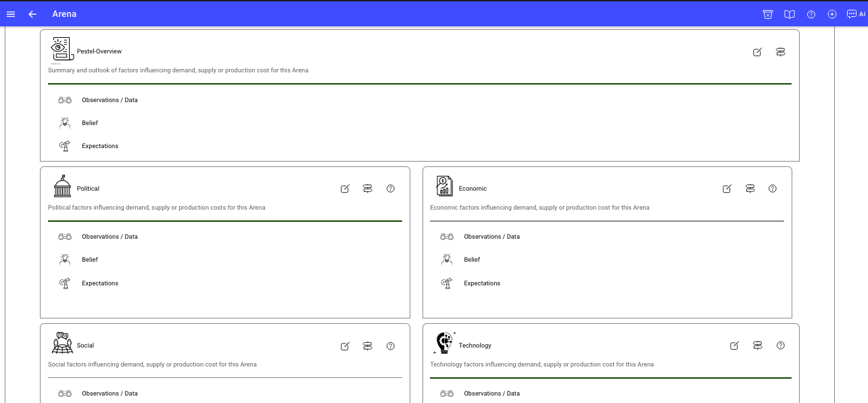868x403 pixels.
Task: Open the hamburger navigation menu
Action: 11,14
